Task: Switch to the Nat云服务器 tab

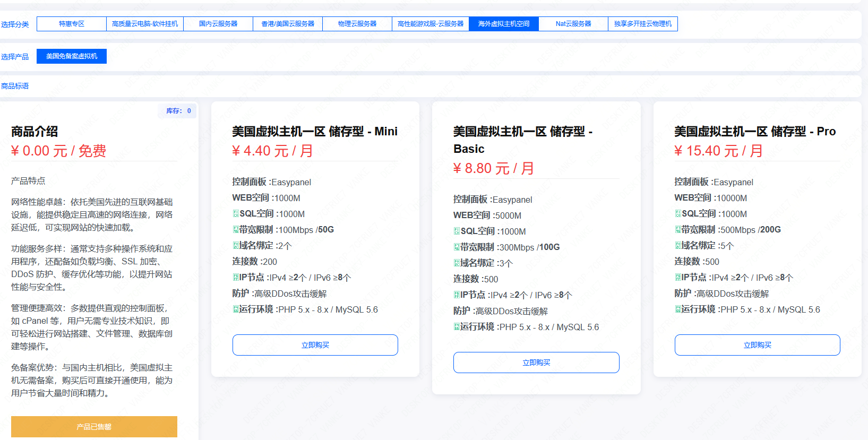Action: pyautogui.click(x=573, y=24)
